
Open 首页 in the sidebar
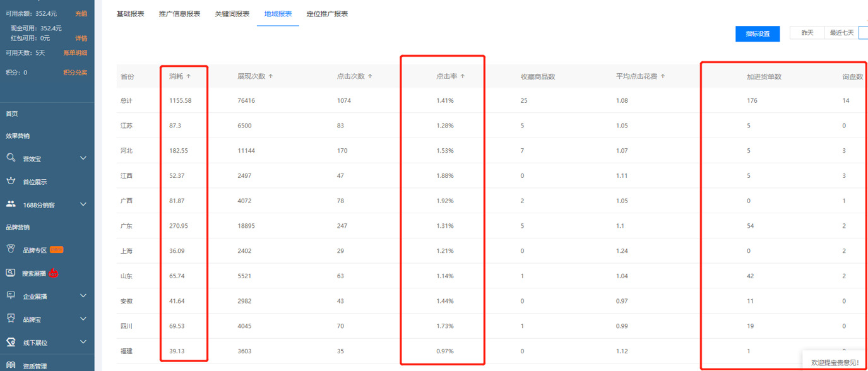tap(12, 114)
